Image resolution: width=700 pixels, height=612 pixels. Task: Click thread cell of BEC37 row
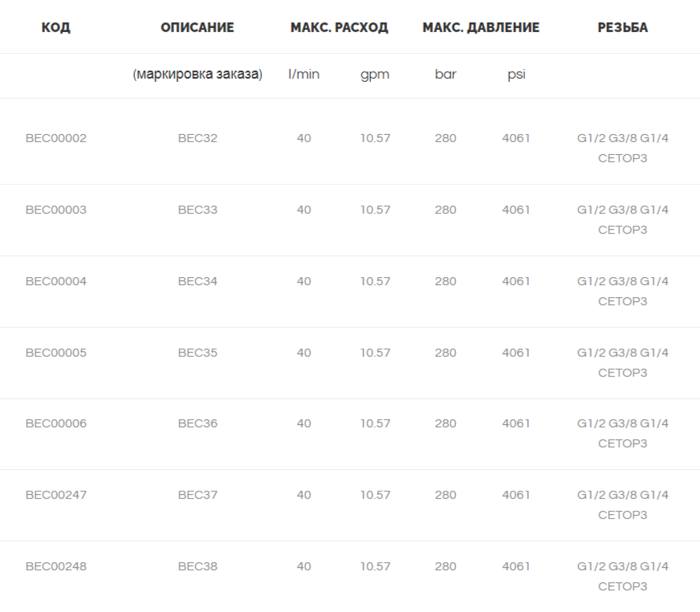[623, 505]
